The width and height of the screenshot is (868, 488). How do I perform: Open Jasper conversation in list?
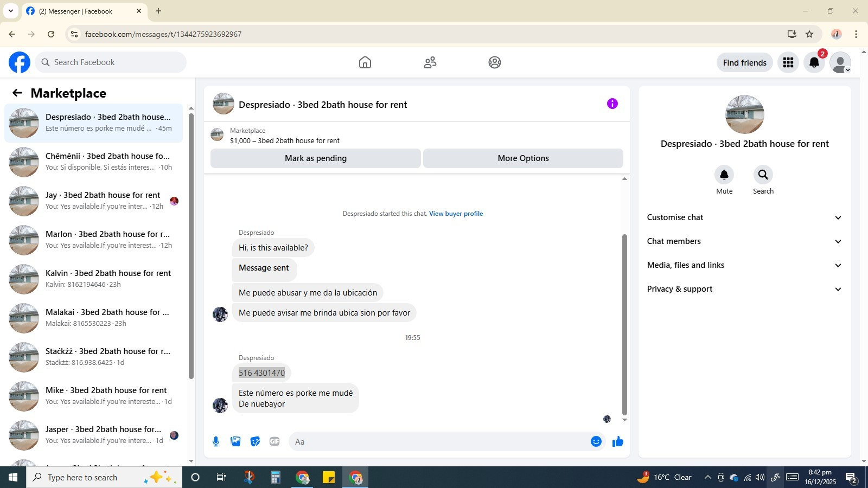[93, 435]
